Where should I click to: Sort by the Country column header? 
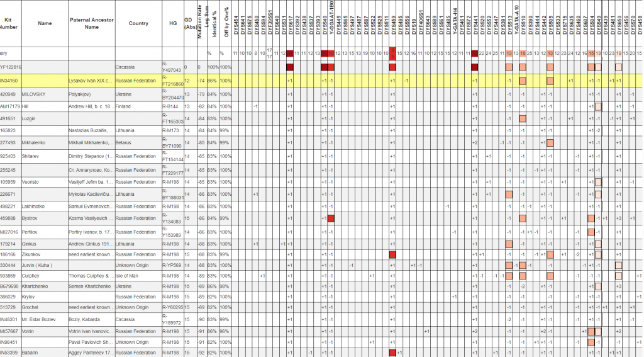click(138, 23)
